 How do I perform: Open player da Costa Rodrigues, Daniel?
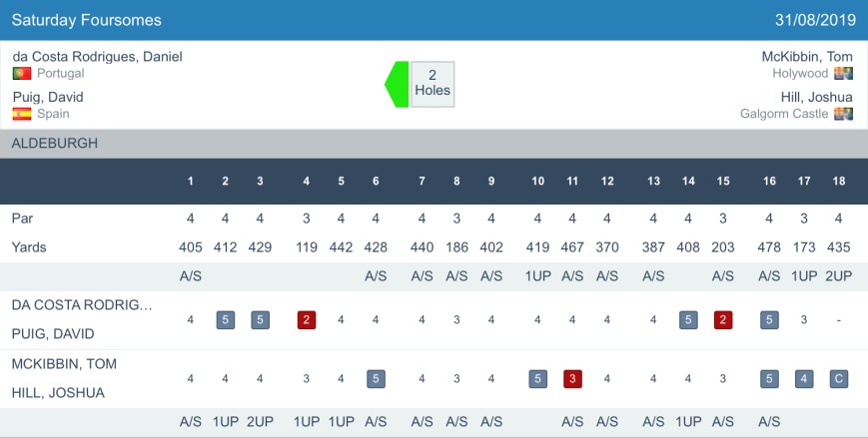97,57
